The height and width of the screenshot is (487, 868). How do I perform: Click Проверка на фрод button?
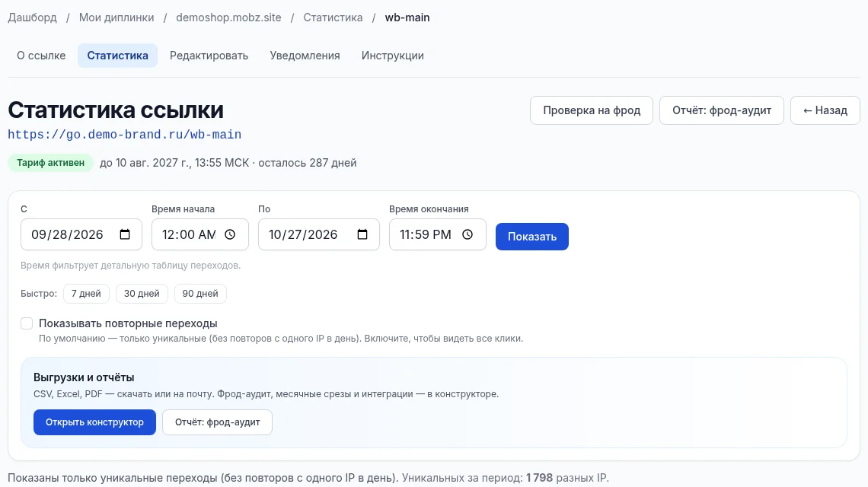(591, 110)
